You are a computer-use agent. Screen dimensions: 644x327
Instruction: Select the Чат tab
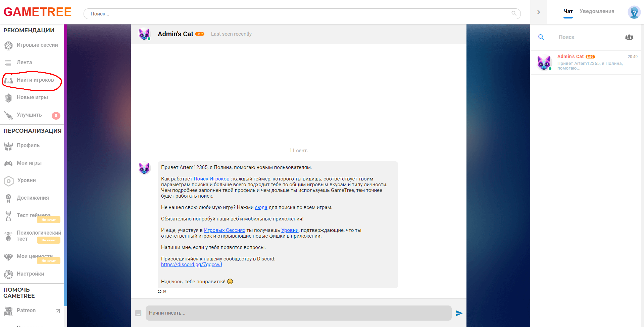(568, 11)
